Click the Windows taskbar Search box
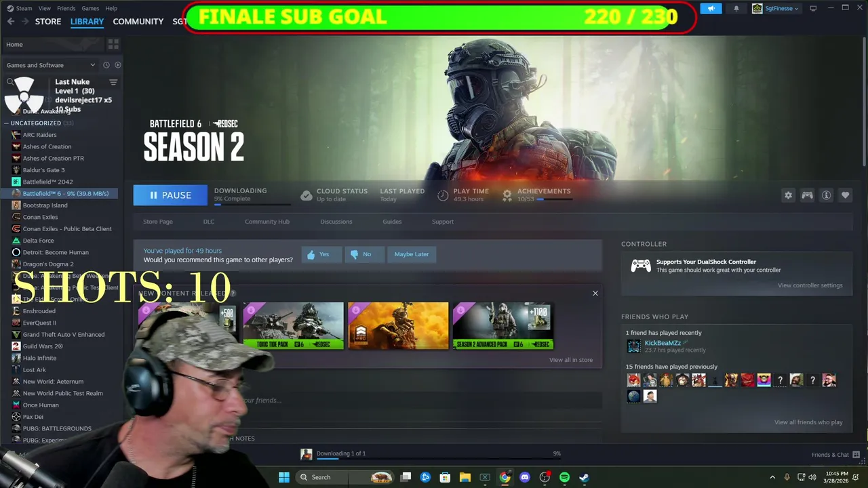 [344, 477]
